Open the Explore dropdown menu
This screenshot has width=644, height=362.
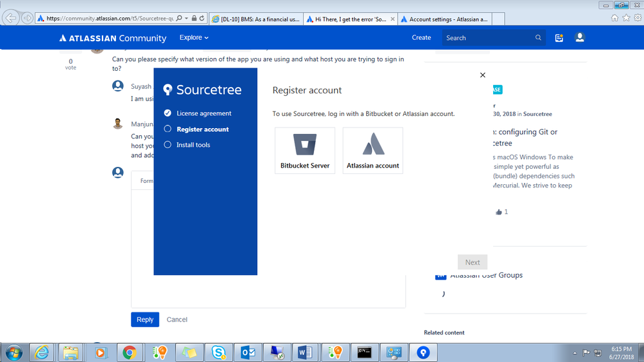tap(194, 37)
